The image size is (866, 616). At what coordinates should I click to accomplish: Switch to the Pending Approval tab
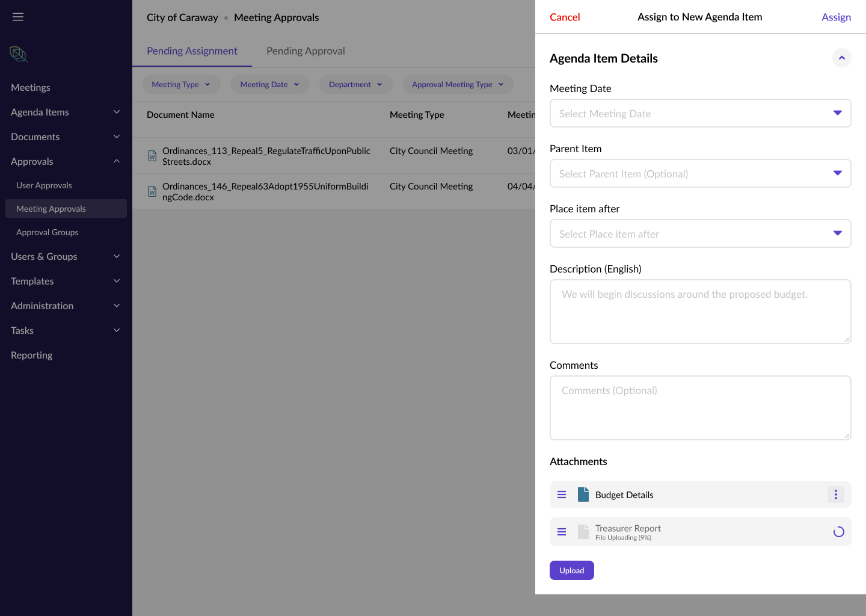pyautogui.click(x=306, y=51)
